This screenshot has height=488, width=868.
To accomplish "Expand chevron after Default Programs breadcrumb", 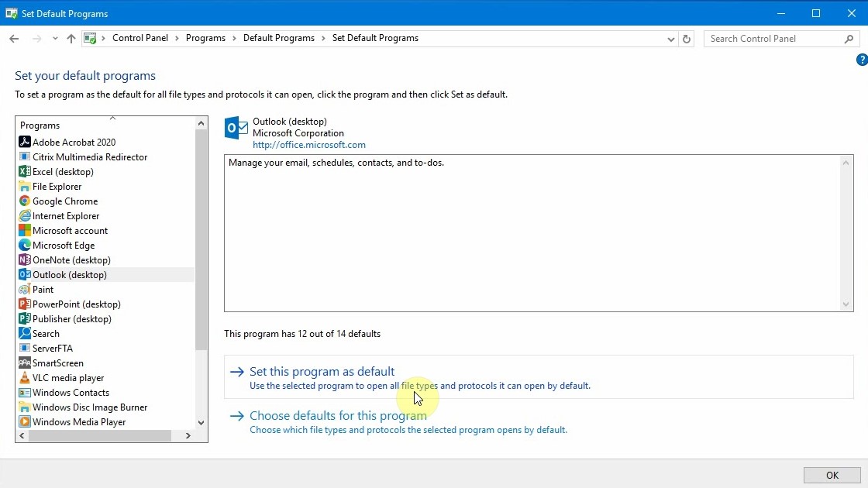I will [323, 38].
